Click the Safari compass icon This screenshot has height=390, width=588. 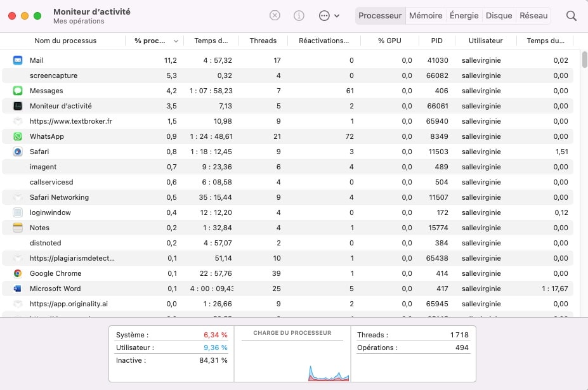tap(18, 152)
